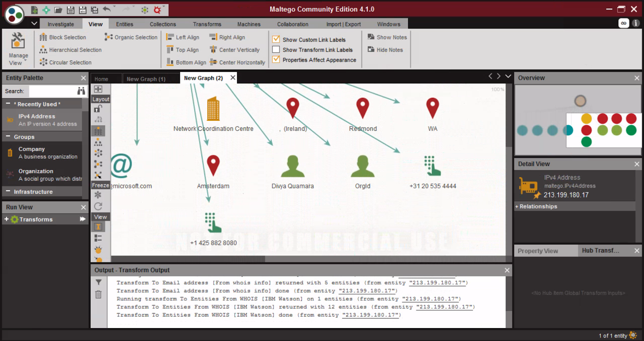
Task: Expand the Transforms node in Run View
Action: point(6,219)
